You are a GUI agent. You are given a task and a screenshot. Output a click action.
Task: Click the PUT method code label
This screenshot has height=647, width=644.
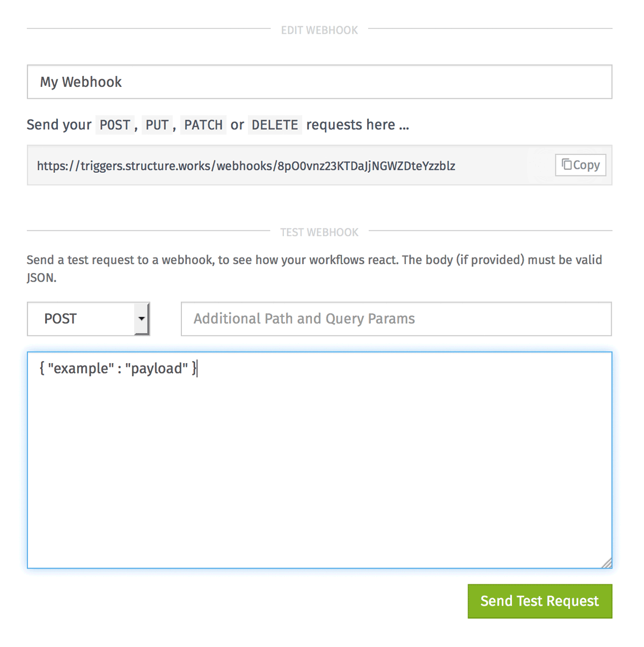pyautogui.click(x=157, y=125)
